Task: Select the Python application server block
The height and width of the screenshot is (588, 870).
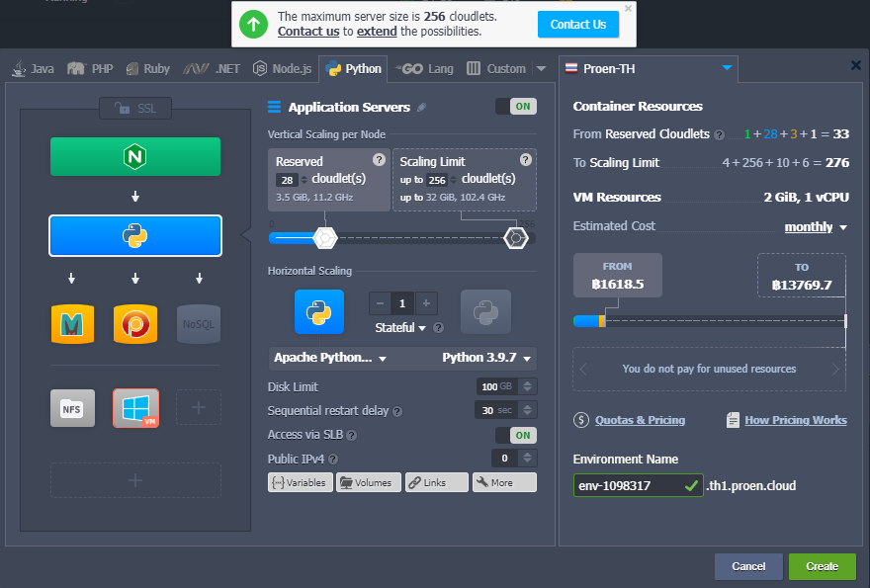Action: (x=135, y=236)
